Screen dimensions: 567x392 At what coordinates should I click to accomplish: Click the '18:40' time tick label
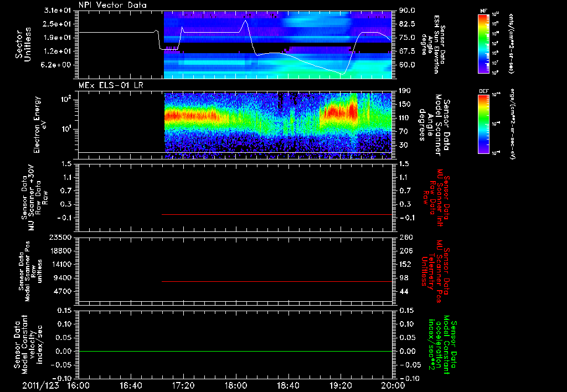click(x=288, y=385)
